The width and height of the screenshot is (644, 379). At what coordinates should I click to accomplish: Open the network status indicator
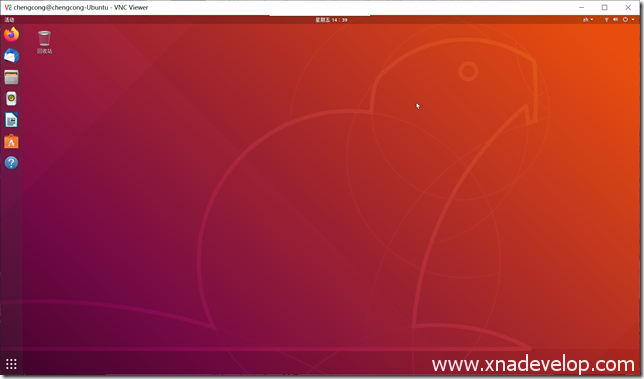point(606,20)
